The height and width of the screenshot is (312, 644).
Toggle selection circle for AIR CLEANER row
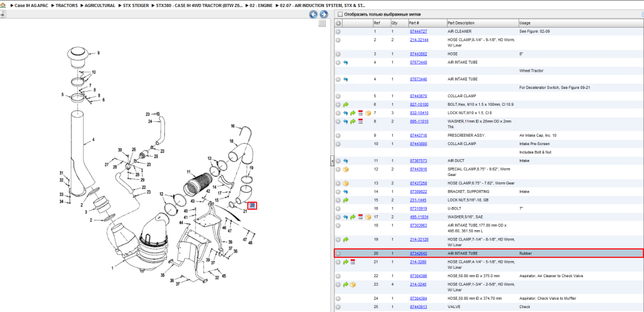pos(339,31)
